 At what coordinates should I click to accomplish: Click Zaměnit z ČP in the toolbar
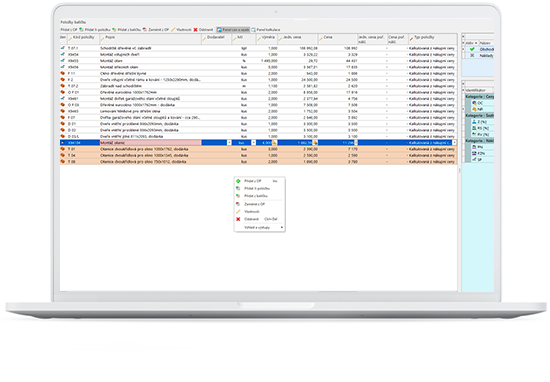click(156, 30)
